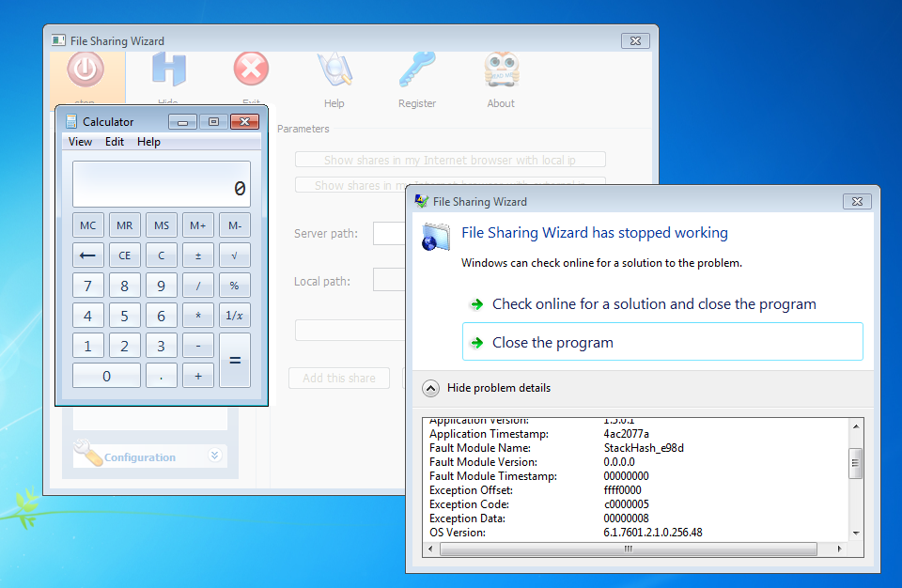Open Calculator View menu
The height and width of the screenshot is (588, 902).
point(80,142)
